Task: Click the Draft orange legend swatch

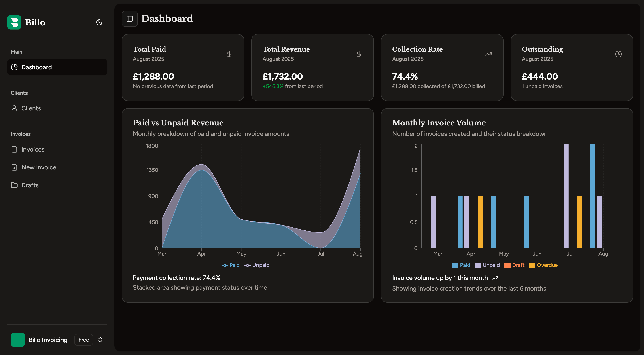Action: [x=507, y=266]
